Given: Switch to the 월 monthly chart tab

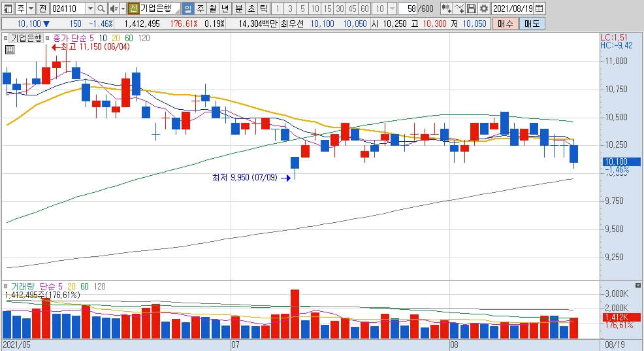Looking at the screenshot, I should tap(212, 8).
